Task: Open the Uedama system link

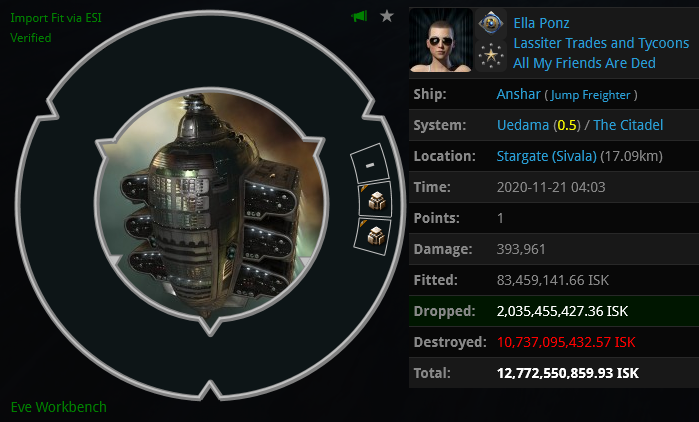Action: pos(522,125)
